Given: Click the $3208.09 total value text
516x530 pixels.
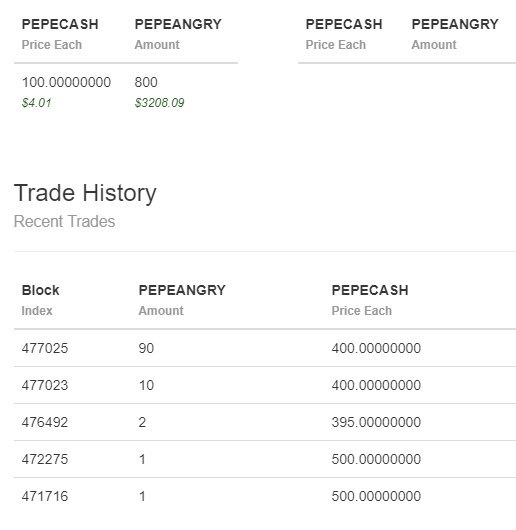Looking at the screenshot, I should click(x=159, y=103).
